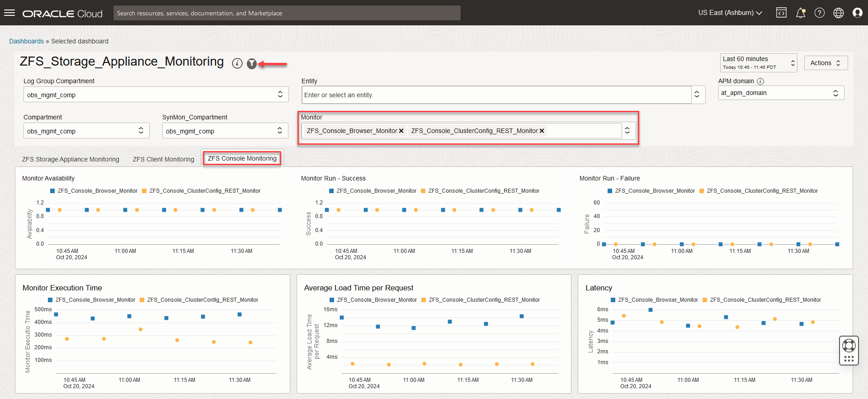Click the Oracle Cloud logo

[x=63, y=14]
